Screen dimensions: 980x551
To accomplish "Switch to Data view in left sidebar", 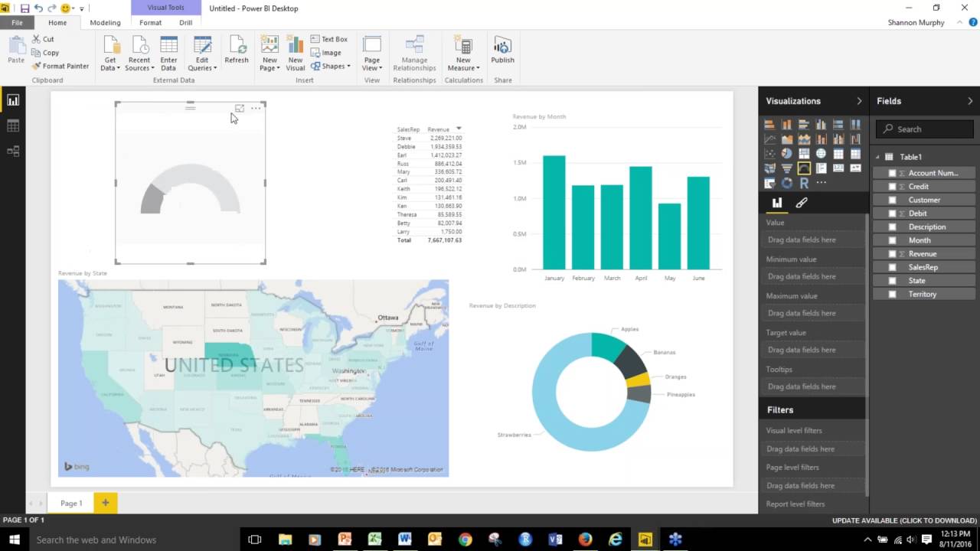I will click(x=13, y=126).
